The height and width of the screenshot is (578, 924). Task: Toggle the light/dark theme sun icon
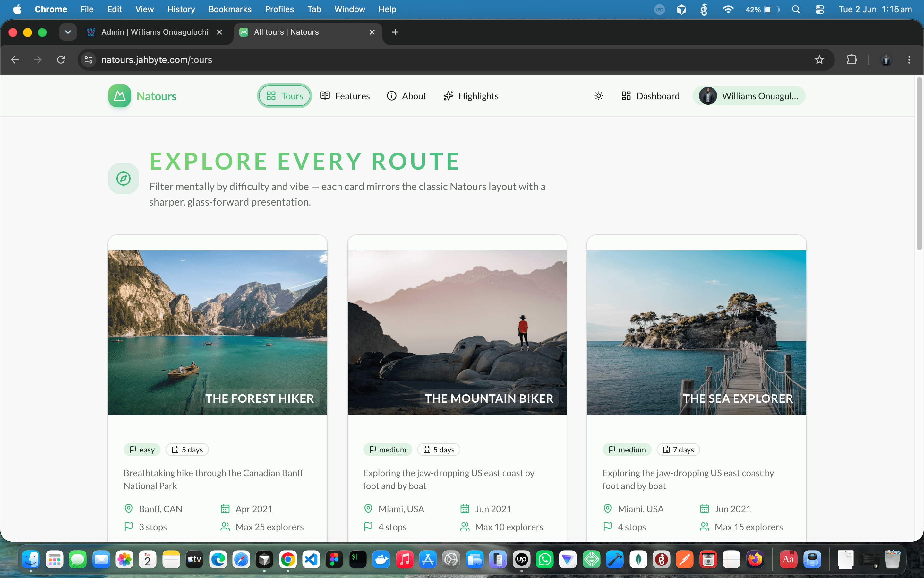[x=598, y=96]
